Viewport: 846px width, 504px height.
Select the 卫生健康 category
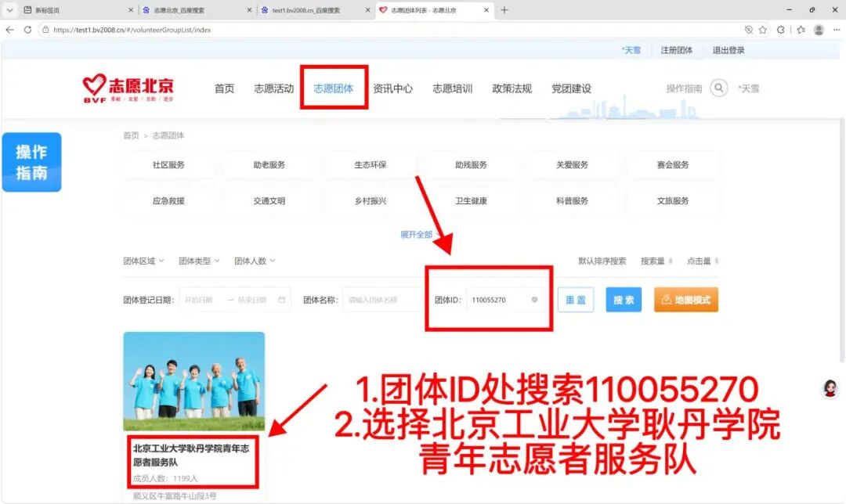[x=471, y=201]
